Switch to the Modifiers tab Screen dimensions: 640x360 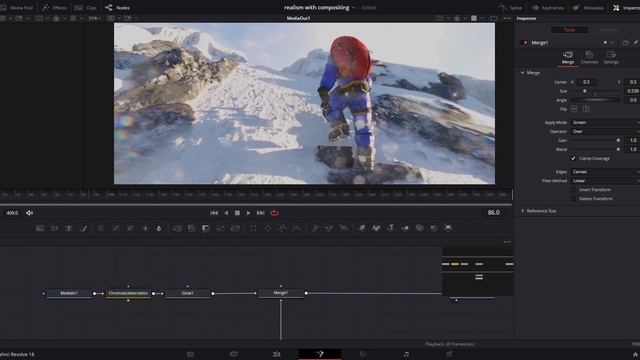pyautogui.click(x=608, y=30)
